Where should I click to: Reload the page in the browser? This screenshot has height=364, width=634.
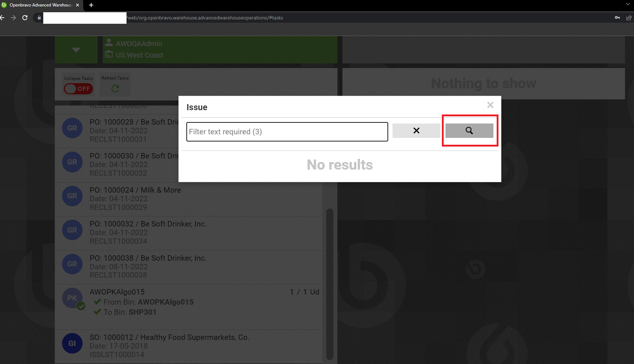pos(25,18)
